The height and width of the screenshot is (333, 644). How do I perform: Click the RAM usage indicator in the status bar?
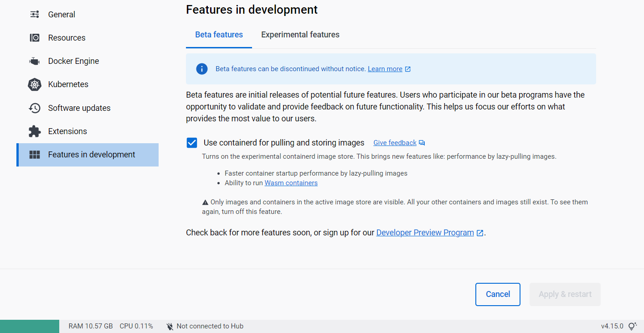pyautogui.click(x=91, y=326)
